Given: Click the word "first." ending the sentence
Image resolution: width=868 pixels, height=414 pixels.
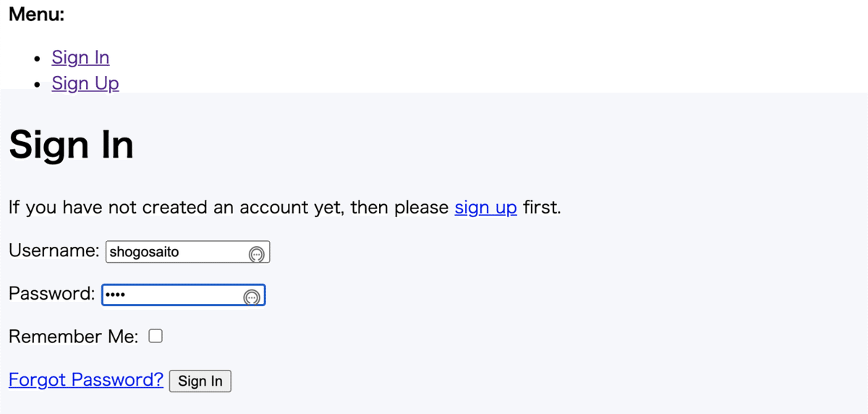Looking at the screenshot, I should (542, 208).
